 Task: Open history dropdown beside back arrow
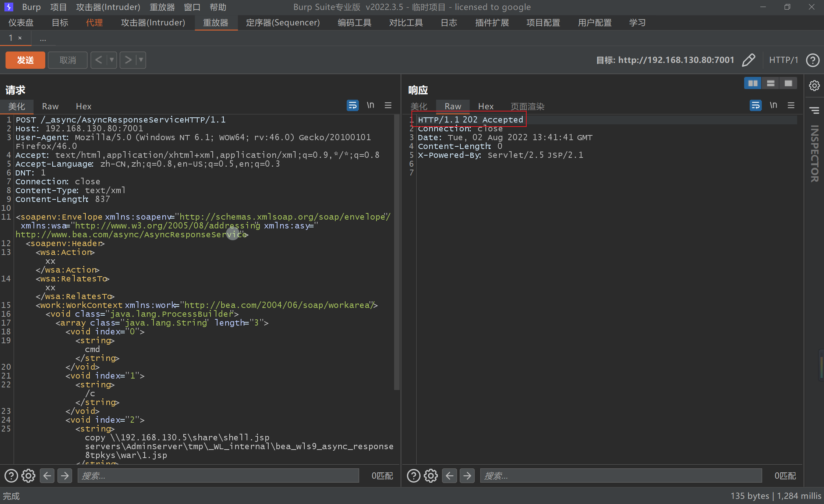pyautogui.click(x=112, y=60)
